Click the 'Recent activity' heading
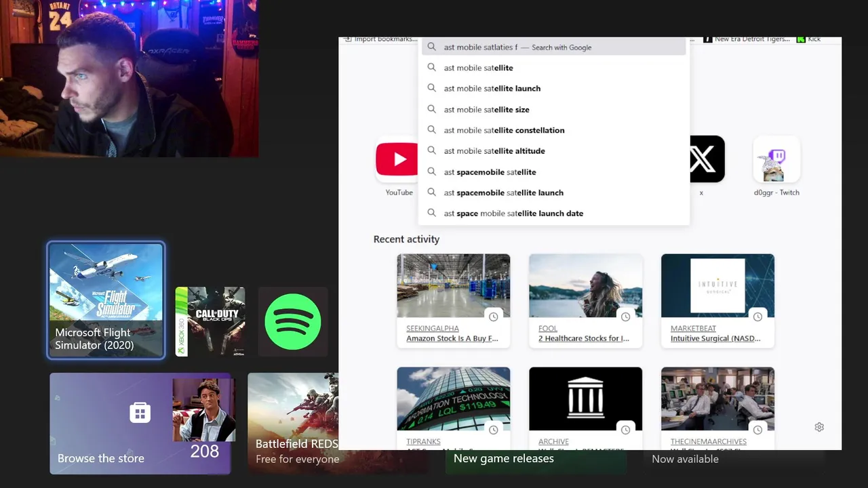 point(406,239)
